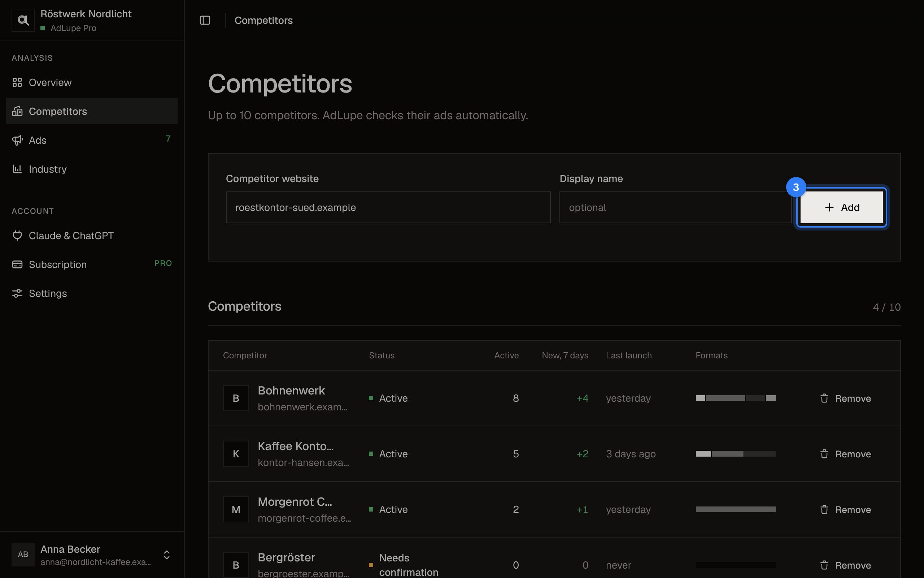
Task: Focus the Competitor website input field
Action: point(388,208)
